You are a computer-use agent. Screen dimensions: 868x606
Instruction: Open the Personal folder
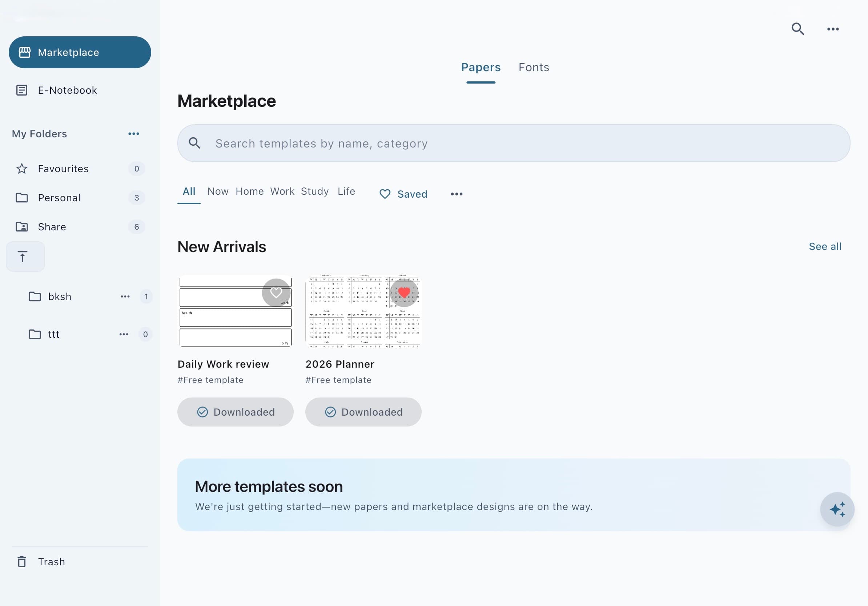[x=80, y=198]
